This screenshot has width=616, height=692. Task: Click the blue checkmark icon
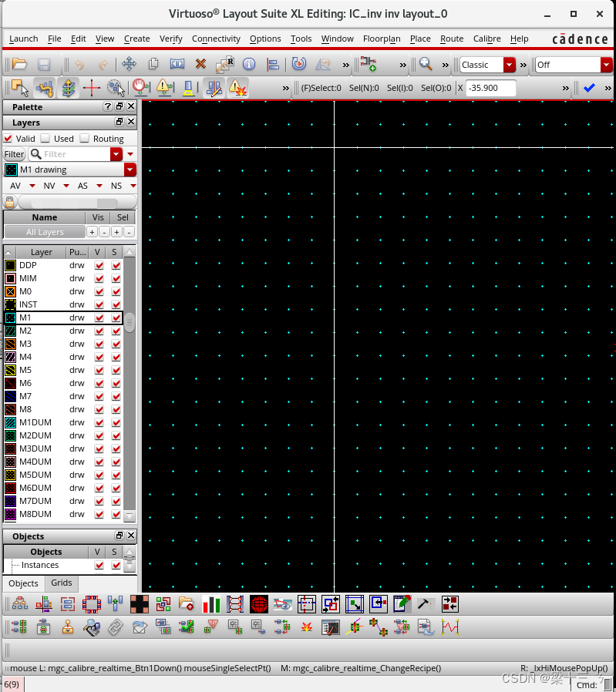[x=589, y=88]
